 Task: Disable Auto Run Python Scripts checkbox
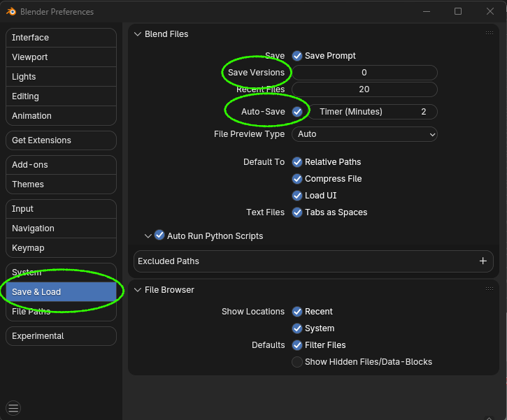159,236
